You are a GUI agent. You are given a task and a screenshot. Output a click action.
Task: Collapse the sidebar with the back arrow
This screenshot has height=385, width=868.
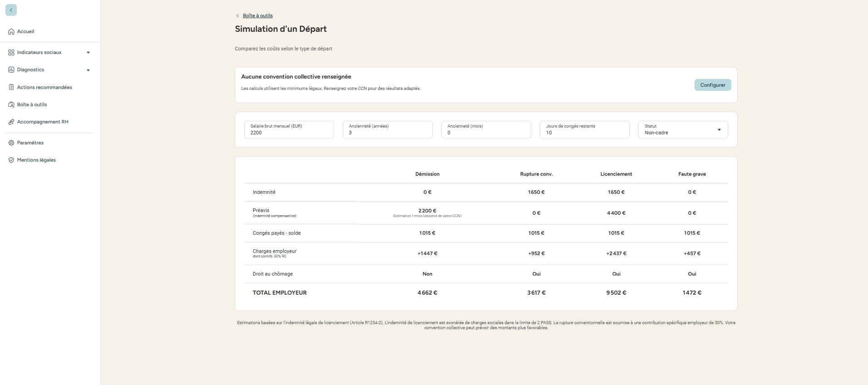[x=11, y=10]
